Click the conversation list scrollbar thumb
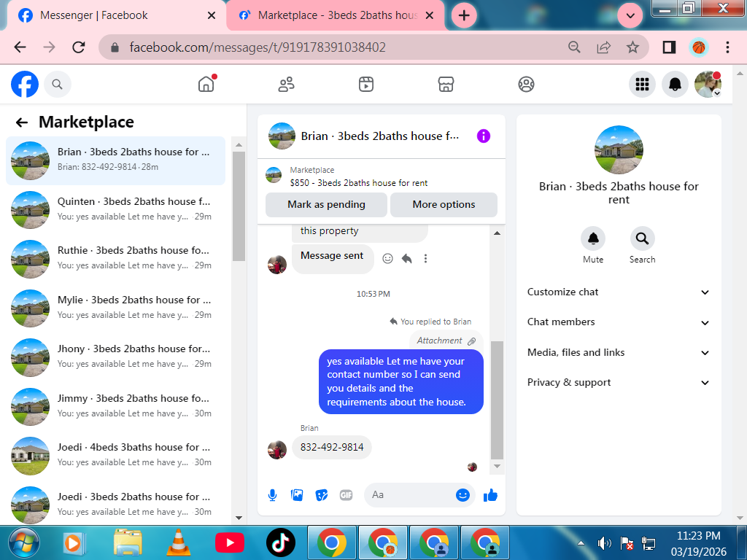Viewport: 747px width, 560px height. [x=239, y=206]
